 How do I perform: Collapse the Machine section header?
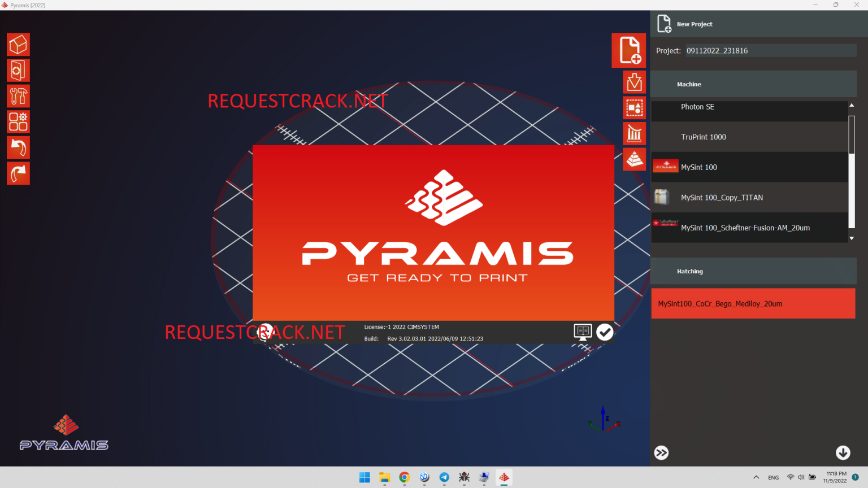click(753, 84)
